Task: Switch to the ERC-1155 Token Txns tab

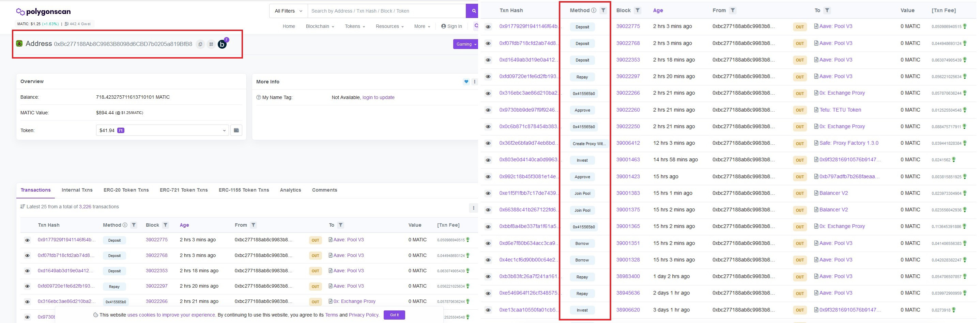Action: [244, 190]
